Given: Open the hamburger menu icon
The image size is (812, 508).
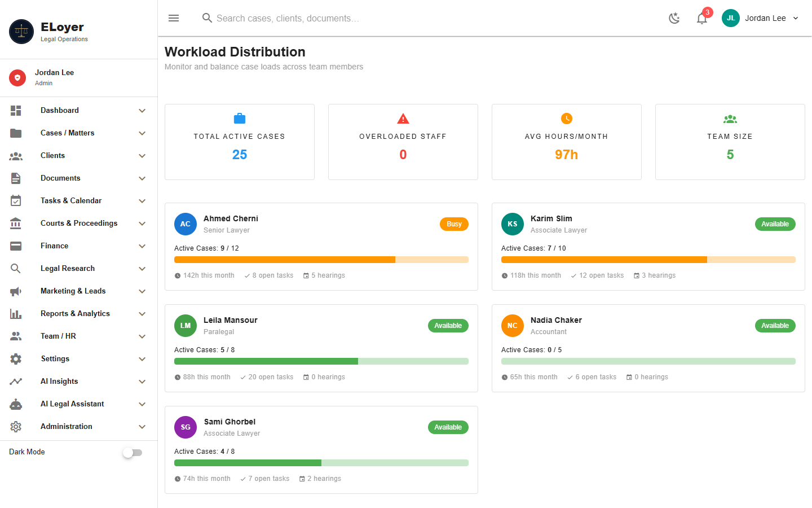Looking at the screenshot, I should 174,18.
